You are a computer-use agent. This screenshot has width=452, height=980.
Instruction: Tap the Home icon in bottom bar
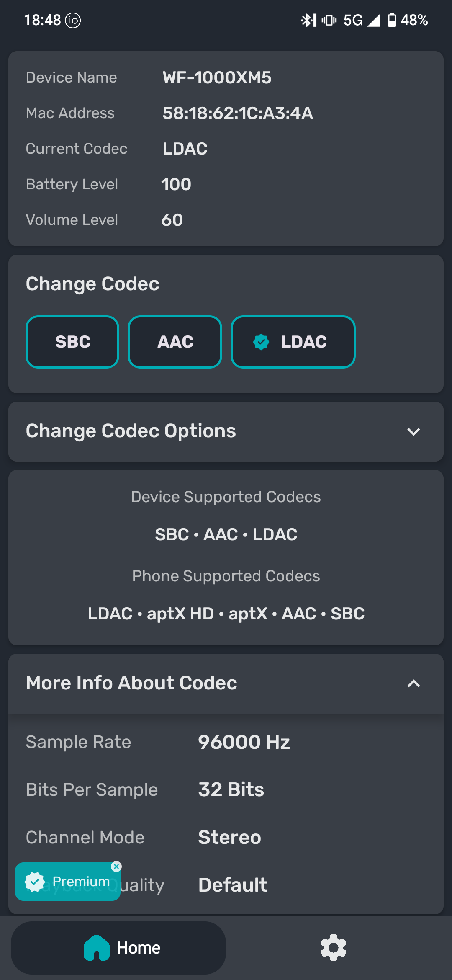(x=97, y=948)
